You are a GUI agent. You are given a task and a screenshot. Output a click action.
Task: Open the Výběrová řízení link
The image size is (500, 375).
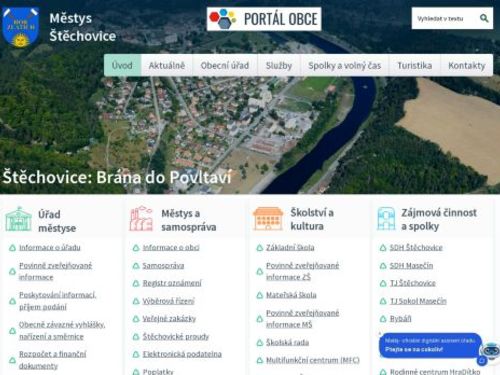click(x=169, y=301)
